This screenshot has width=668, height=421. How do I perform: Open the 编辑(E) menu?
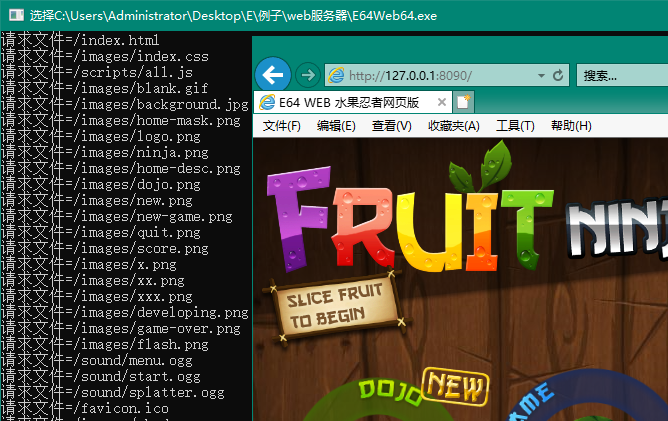(336, 126)
